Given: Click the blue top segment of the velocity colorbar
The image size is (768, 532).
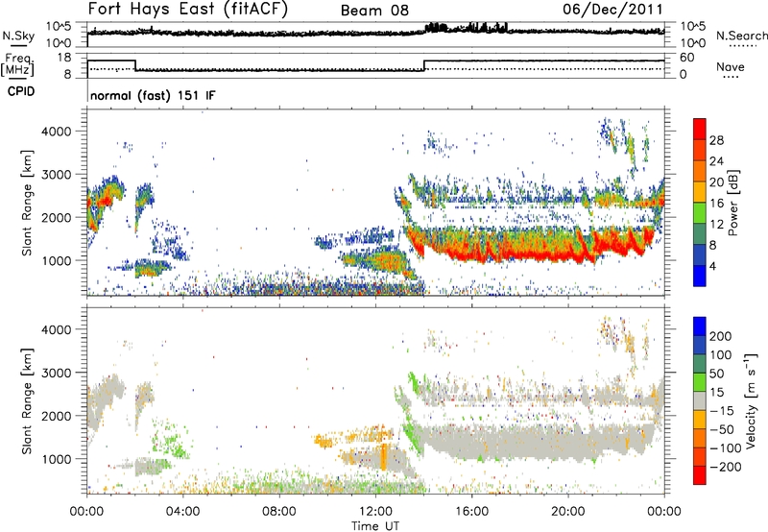Looking at the screenshot, I should [x=700, y=326].
